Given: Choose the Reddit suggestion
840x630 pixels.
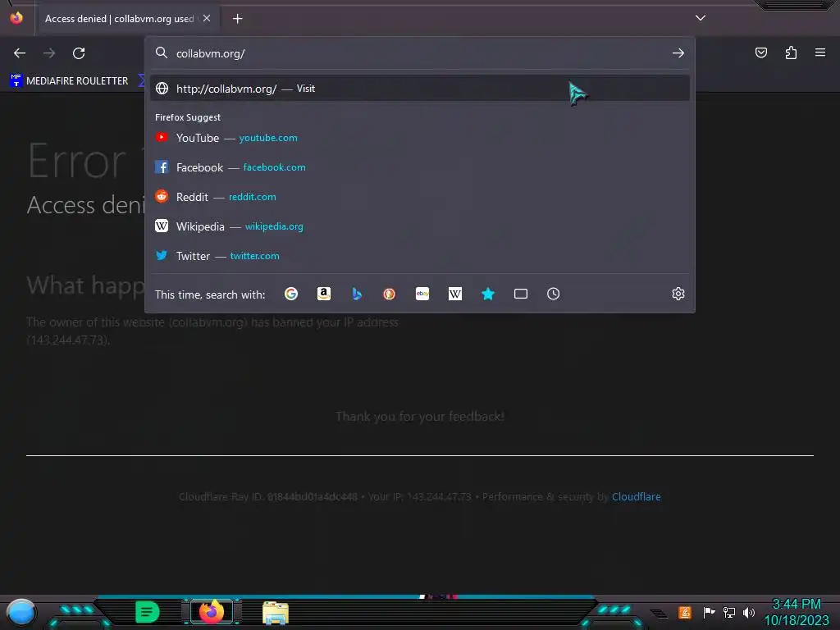Looking at the screenshot, I should (420, 197).
